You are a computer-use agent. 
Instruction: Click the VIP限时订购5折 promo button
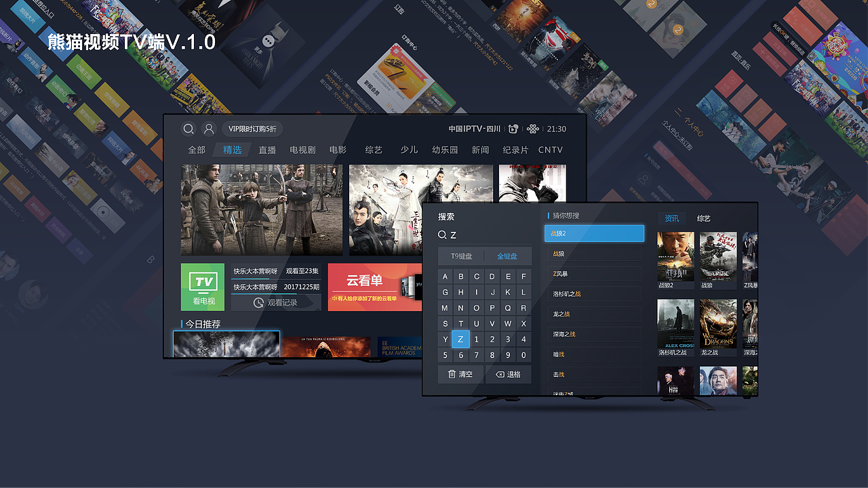pos(252,129)
